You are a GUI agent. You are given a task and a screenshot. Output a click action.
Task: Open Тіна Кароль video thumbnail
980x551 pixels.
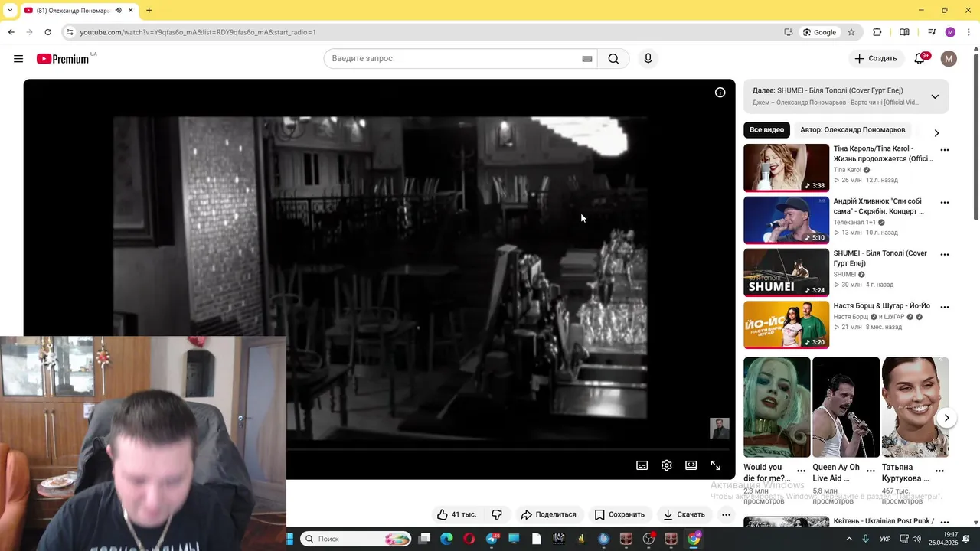pos(786,168)
